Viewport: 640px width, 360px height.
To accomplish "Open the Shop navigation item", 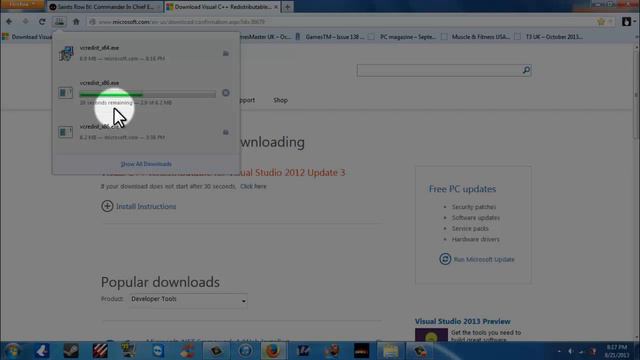I will (280, 100).
